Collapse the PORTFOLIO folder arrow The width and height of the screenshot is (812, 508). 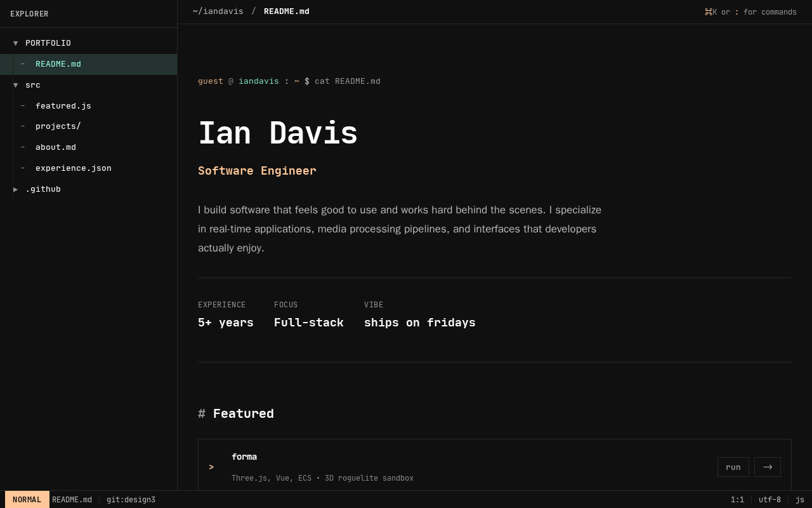coord(16,43)
